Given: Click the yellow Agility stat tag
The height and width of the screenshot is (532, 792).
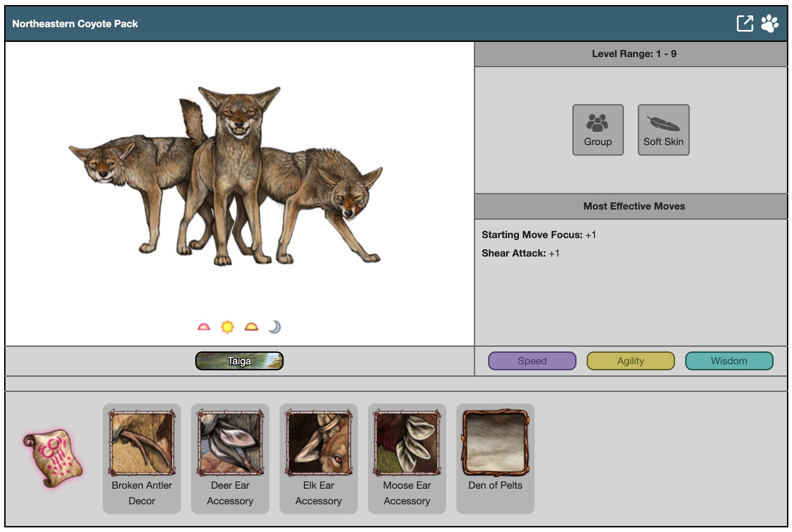Looking at the screenshot, I should pyautogui.click(x=630, y=361).
